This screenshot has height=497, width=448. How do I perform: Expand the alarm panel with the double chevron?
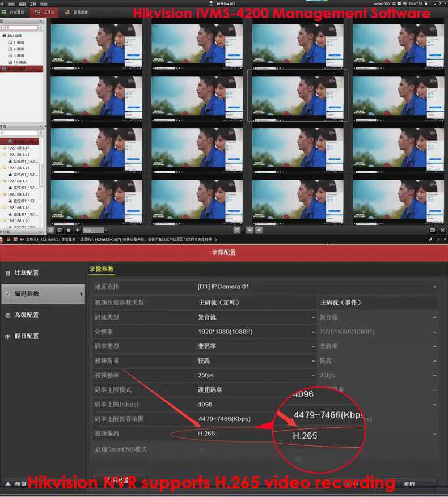pyautogui.click(x=445, y=239)
